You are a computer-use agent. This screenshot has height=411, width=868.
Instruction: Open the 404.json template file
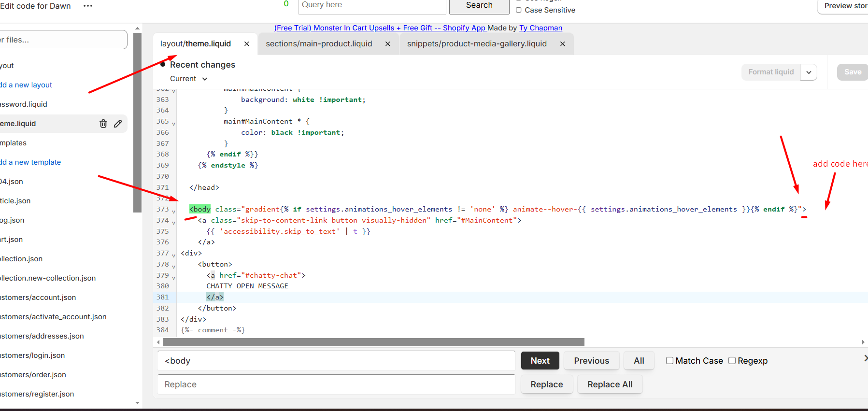12,182
